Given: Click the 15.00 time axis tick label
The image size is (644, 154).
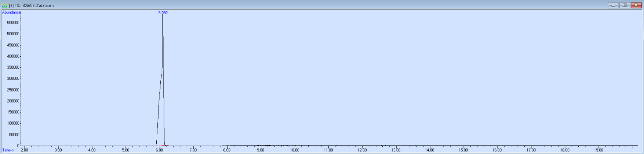Looking at the screenshot, I should [x=463, y=150].
